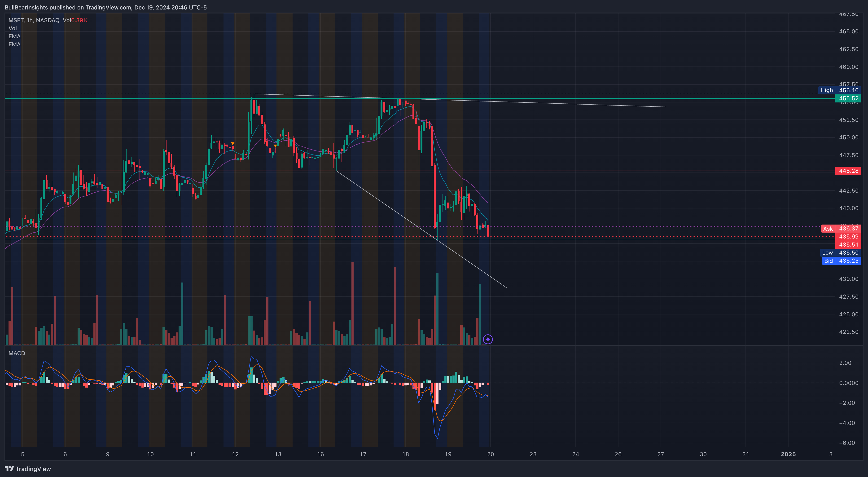The image size is (868, 477).
Task: Click the 0.0000 MACD zero-line axis value
Action: pos(848,383)
